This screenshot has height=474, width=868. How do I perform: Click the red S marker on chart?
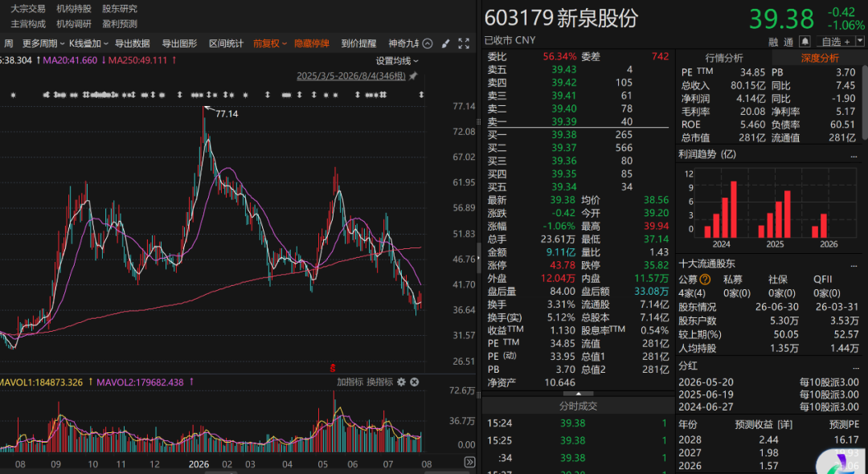(x=334, y=367)
